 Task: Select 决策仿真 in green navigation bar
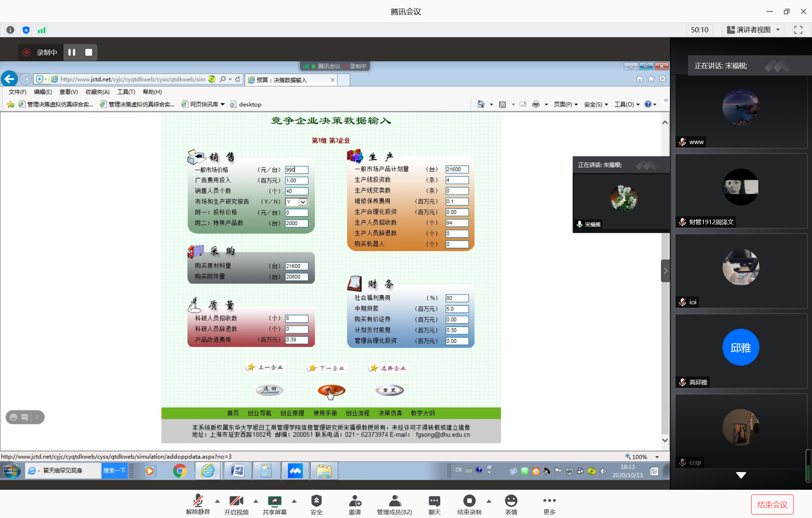click(x=390, y=413)
